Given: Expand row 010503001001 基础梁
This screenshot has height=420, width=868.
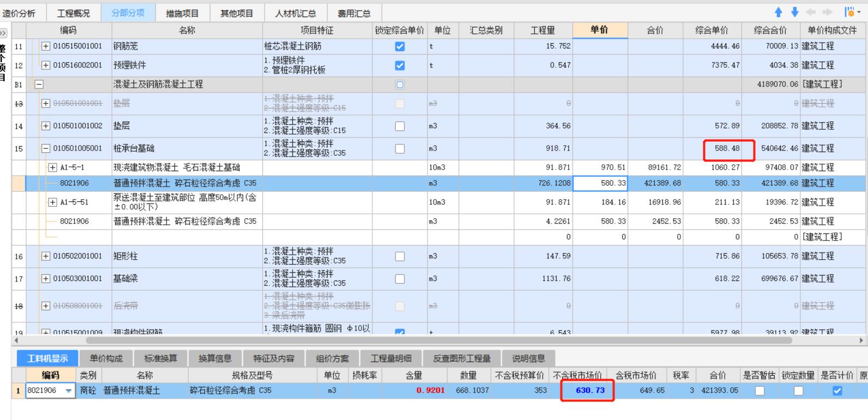Looking at the screenshot, I should pos(46,279).
